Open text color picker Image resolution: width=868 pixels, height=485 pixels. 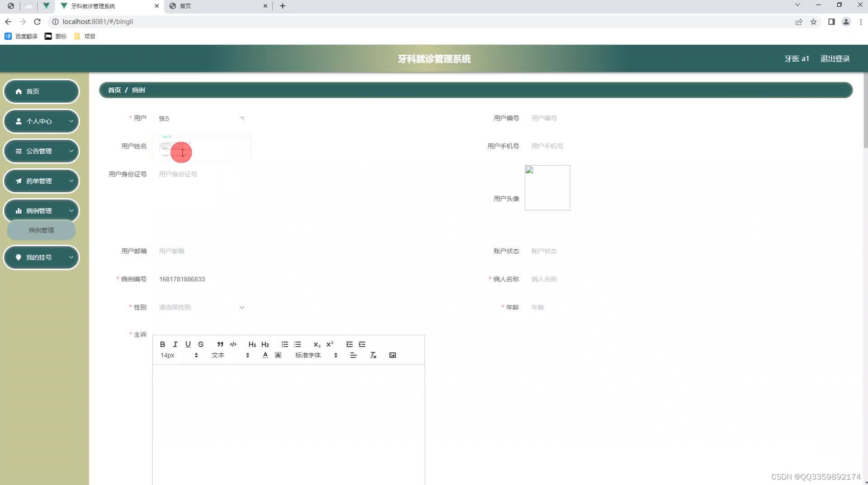click(265, 355)
